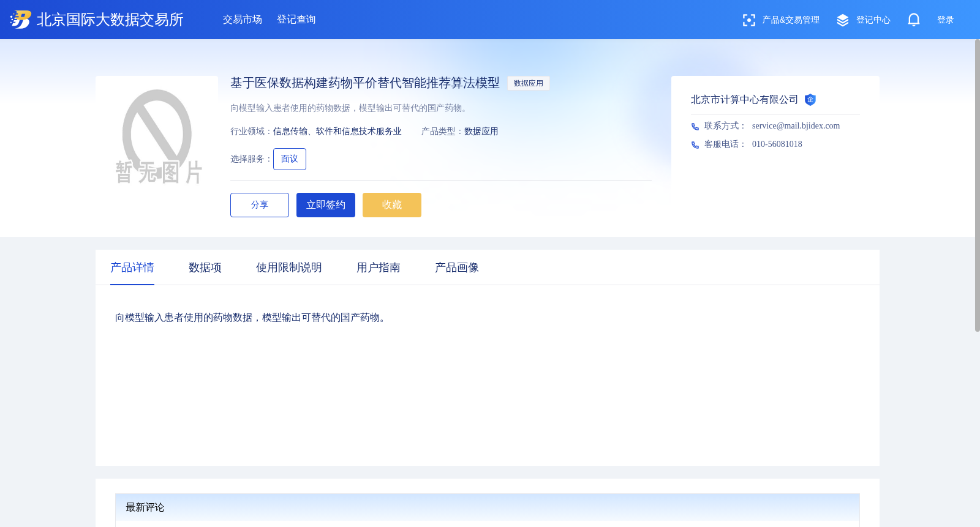Screen dimensions: 980x527
Task: Select the 面议 service option
Action: coord(290,159)
